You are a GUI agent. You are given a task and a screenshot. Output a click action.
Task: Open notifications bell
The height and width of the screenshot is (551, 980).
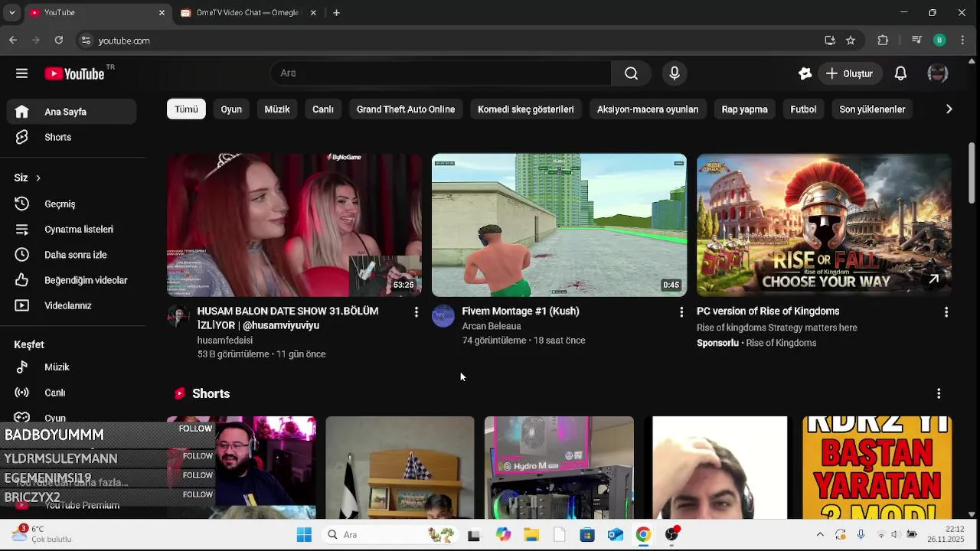click(x=901, y=73)
